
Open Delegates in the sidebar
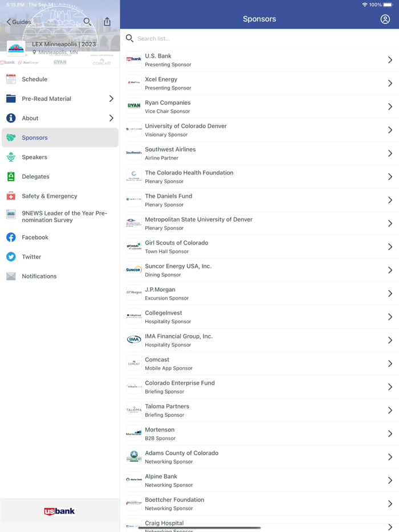pyautogui.click(x=60, y=177)
